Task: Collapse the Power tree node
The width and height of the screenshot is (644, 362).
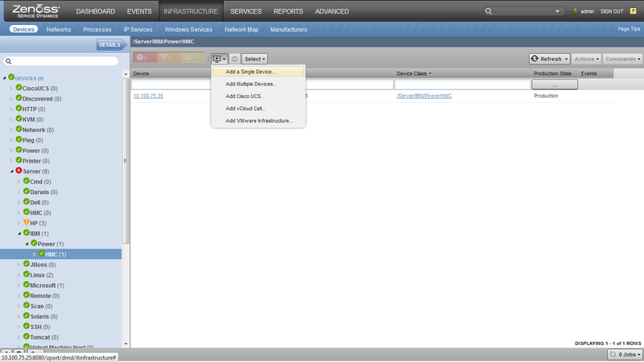Action: tap(27, 244)
